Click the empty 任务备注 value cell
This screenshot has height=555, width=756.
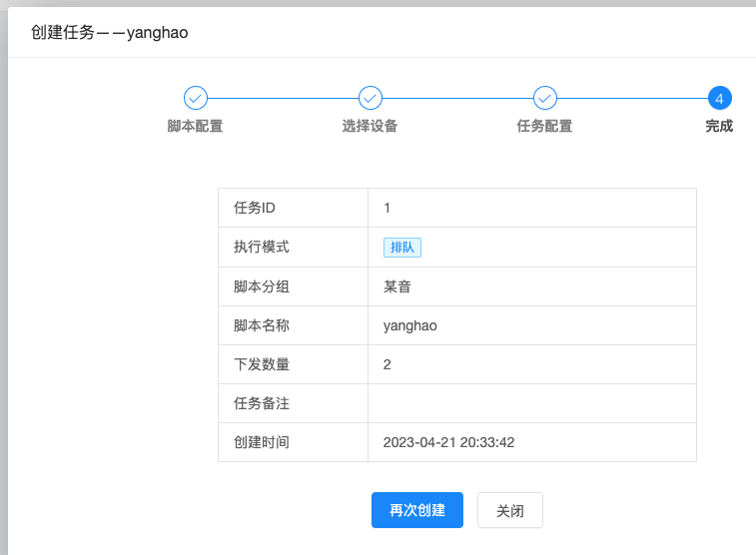point(531,403)
